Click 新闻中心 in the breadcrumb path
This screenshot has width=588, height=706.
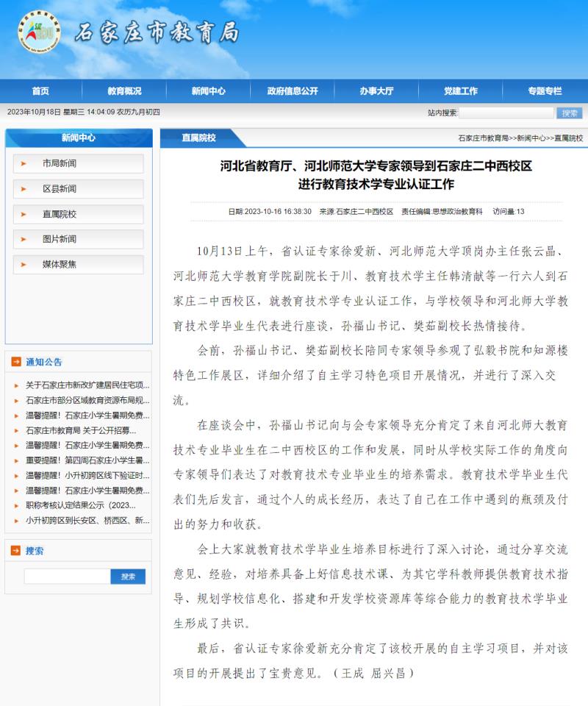[x=531, y=138]
